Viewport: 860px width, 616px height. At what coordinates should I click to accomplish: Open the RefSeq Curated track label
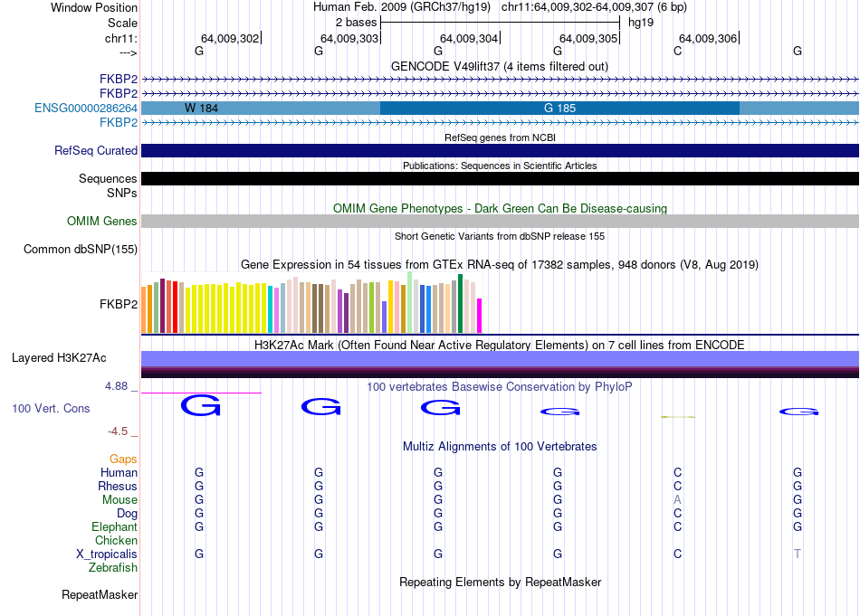click(x=95, y=151)
